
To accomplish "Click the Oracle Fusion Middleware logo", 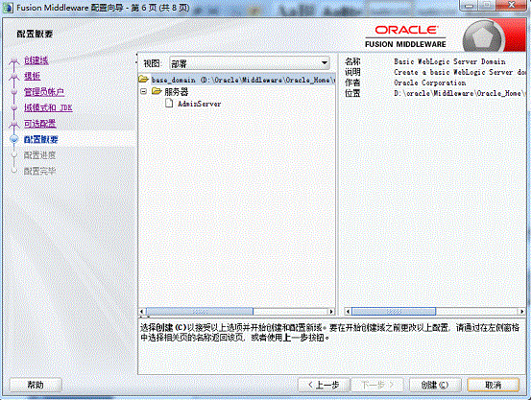I will coord(405,36).
